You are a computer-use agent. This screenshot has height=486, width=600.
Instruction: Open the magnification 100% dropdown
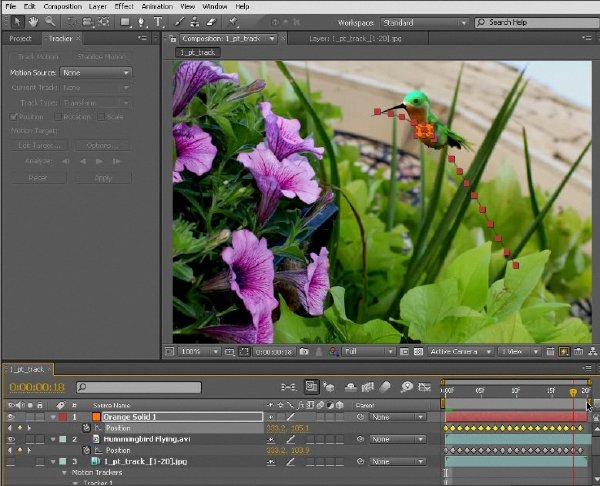click(199, 351)
